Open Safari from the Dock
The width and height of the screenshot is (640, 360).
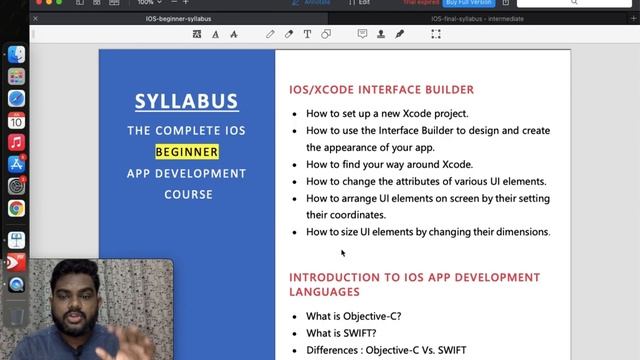point(16,99)
